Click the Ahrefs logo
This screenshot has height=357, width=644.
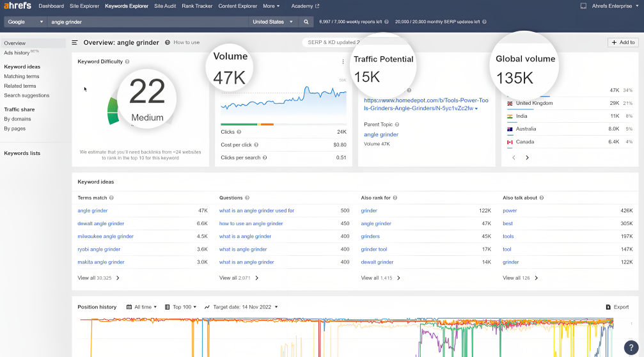(18, 6)
